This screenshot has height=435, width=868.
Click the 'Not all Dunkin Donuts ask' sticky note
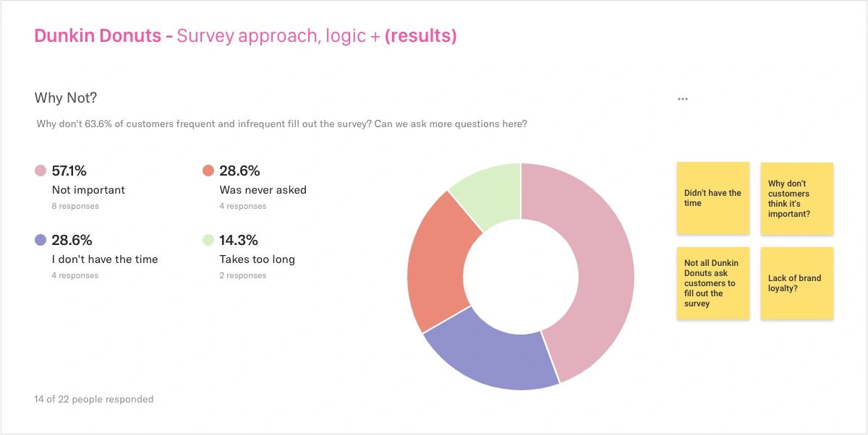[712, 283]
